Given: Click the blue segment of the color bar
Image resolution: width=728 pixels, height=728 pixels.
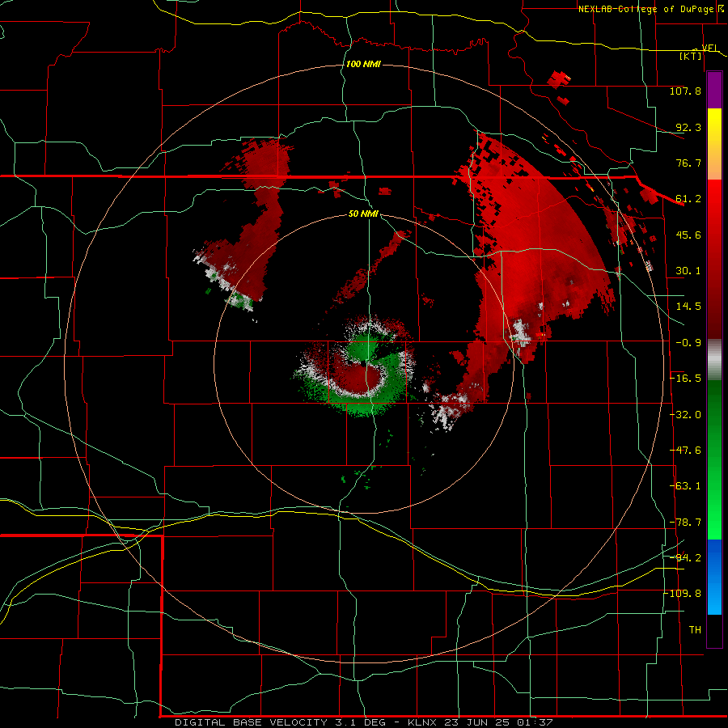Looking at the screenshot, I should point(714,577).
